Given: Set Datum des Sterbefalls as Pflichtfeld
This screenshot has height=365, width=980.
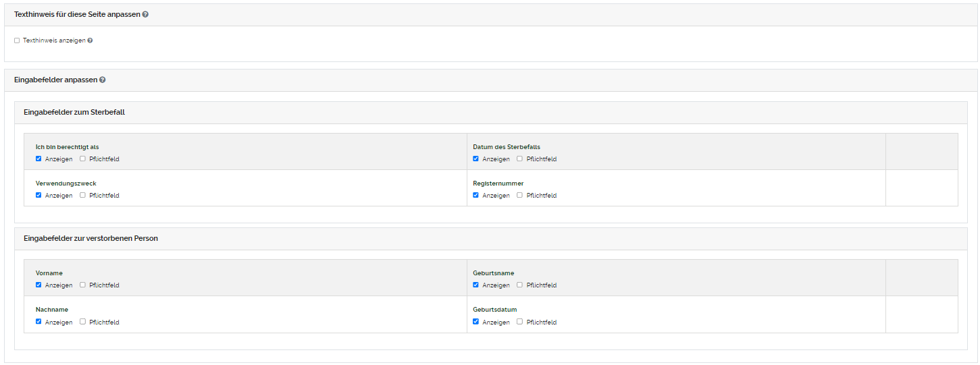Looking at the screenshot, I should pyautogui.click(x=519, y=159).
